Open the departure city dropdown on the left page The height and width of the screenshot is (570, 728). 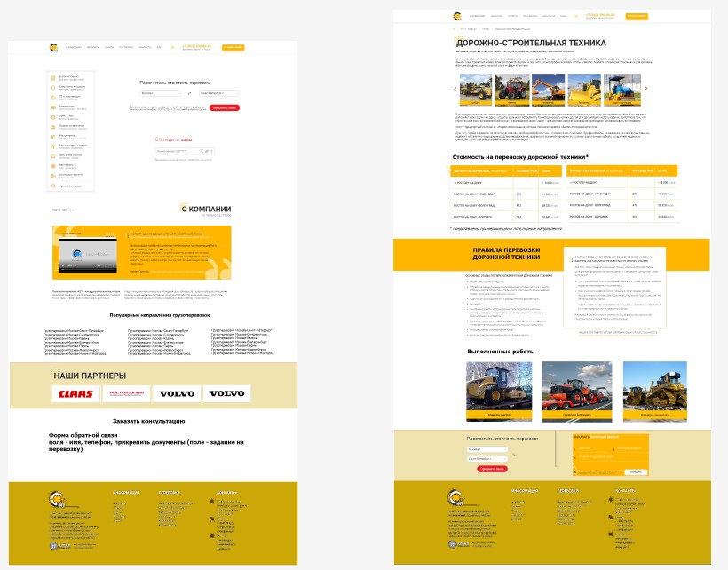[x=160, y=92]
